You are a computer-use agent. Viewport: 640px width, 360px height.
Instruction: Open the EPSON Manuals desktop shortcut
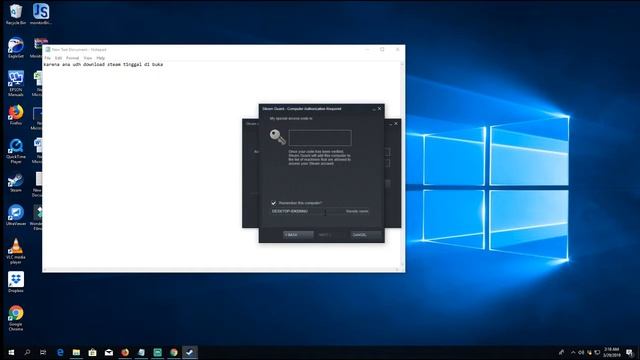[x=16, y=83]
